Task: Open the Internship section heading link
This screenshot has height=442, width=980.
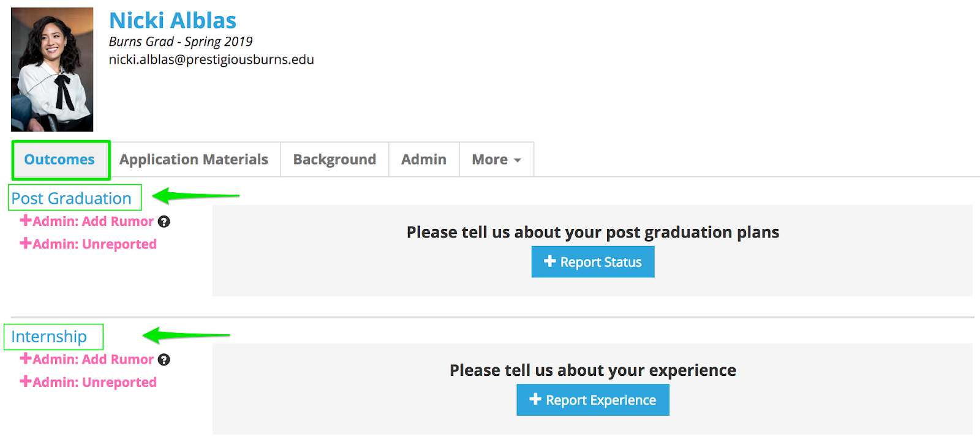Action: 49,337
